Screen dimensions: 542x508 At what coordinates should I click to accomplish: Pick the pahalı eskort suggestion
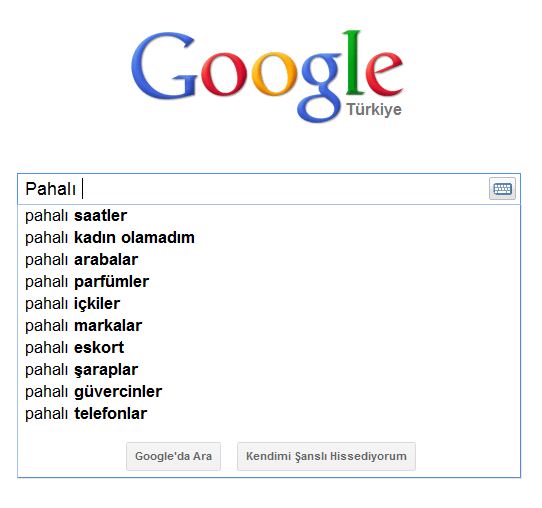pos(269,348)
